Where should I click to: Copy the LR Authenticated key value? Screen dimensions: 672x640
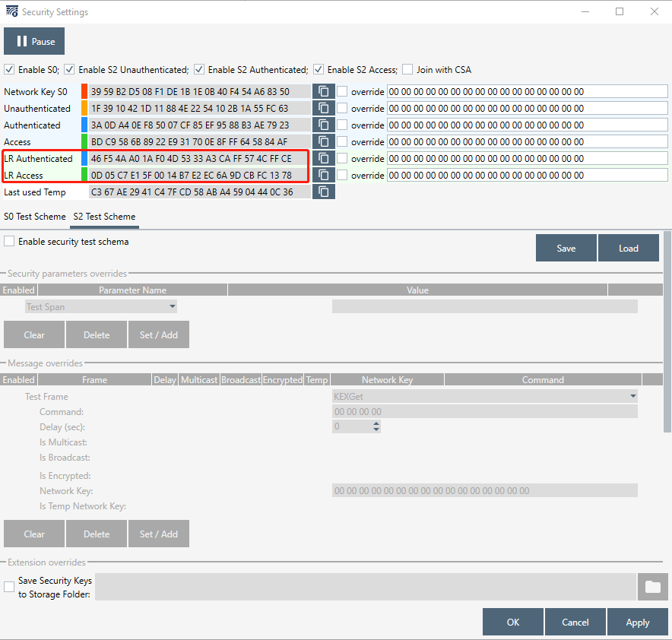pos(324,158)
